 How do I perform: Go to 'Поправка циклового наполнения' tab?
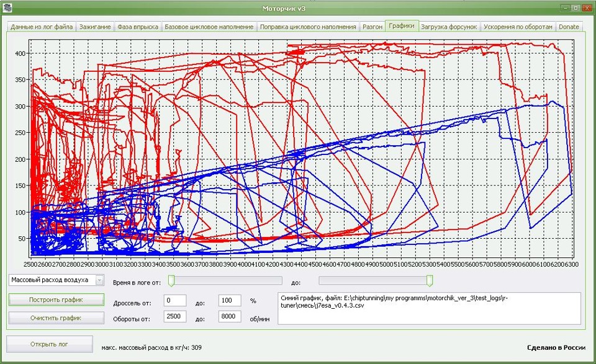[x=308, y=27]
